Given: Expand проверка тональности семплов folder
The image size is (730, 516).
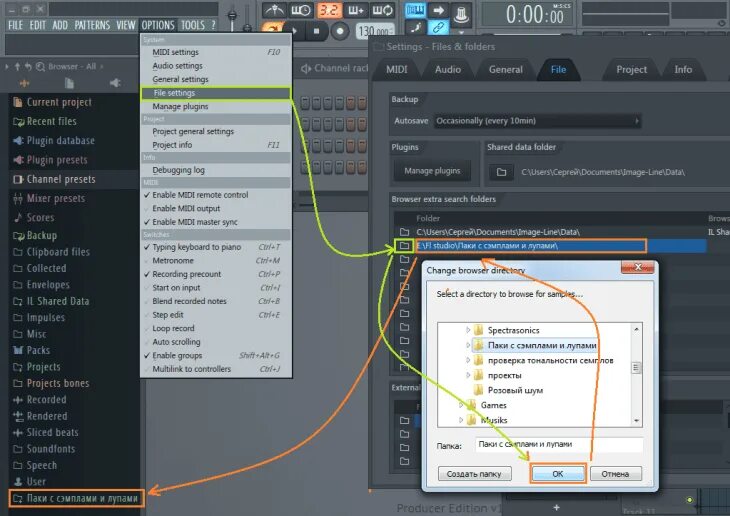Looking at the screenshot, I should 468,360.
